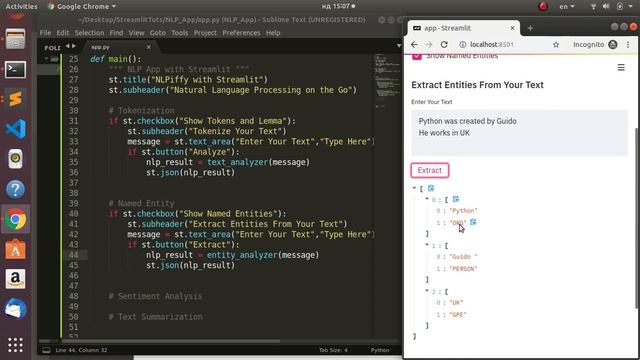
Task: Close the app.py tab in Sublime
Action: click(x=149, y=47)
